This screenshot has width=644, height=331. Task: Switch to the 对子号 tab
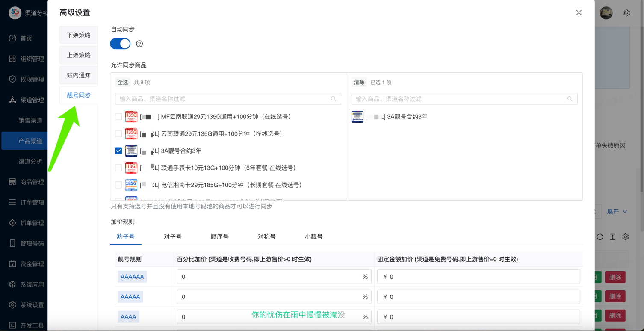click(173, 236)
